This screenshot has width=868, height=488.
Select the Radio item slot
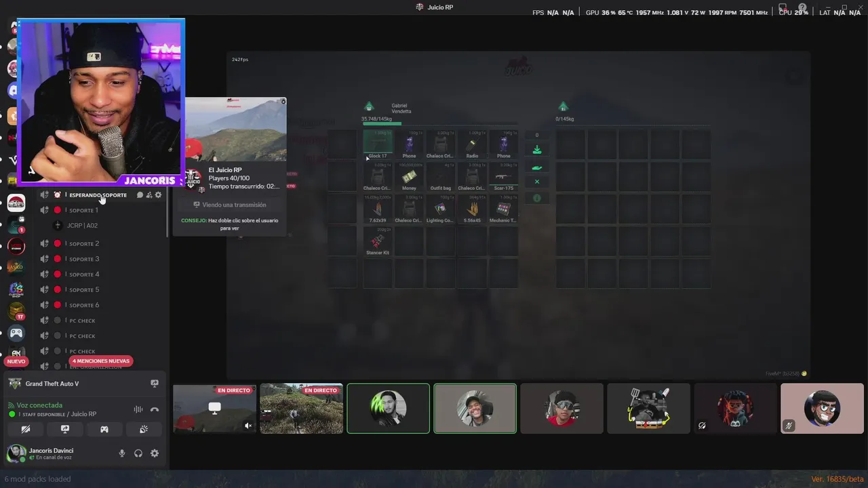click(472, 144)
